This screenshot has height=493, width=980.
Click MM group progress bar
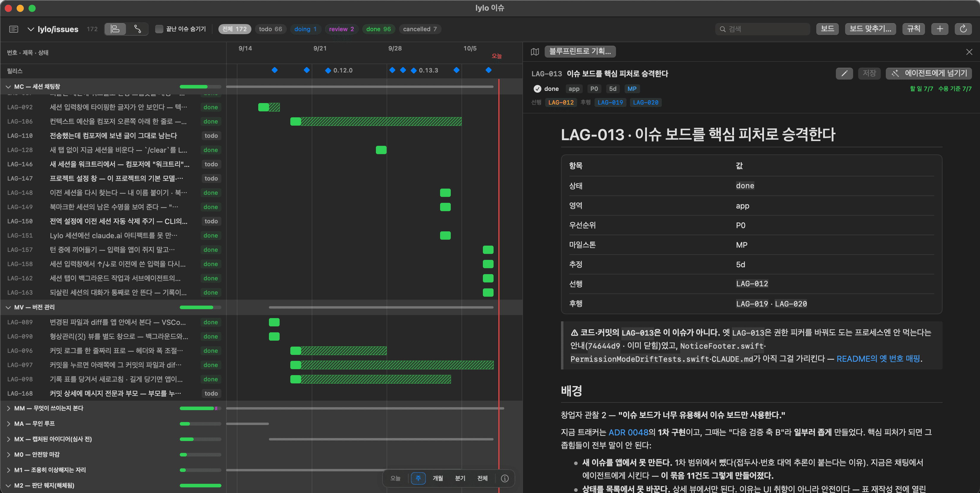[200, 408]
